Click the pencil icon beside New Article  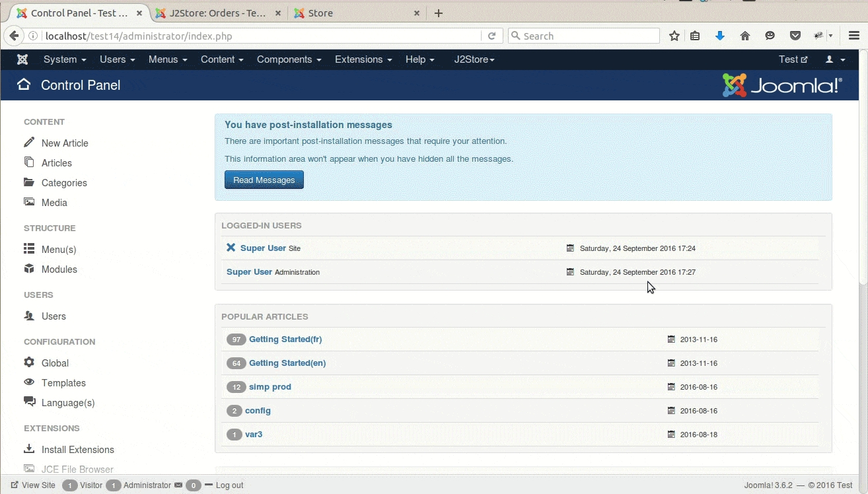[x=29, y=143]
